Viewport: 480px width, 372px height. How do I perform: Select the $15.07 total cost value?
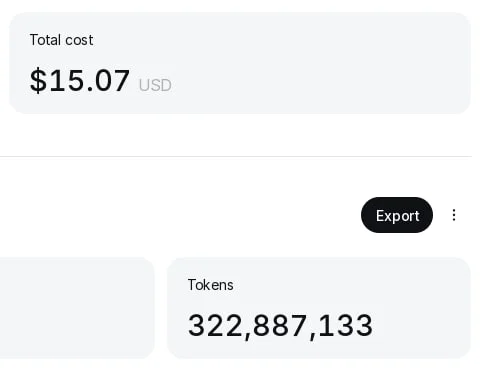tap(80, 80)
